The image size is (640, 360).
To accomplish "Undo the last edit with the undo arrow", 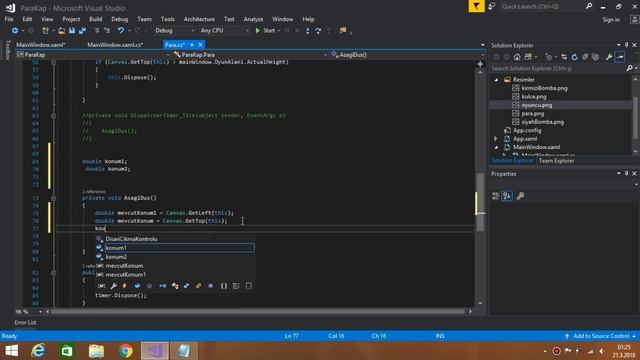I will pyautogui.click(x=120, y=31).
